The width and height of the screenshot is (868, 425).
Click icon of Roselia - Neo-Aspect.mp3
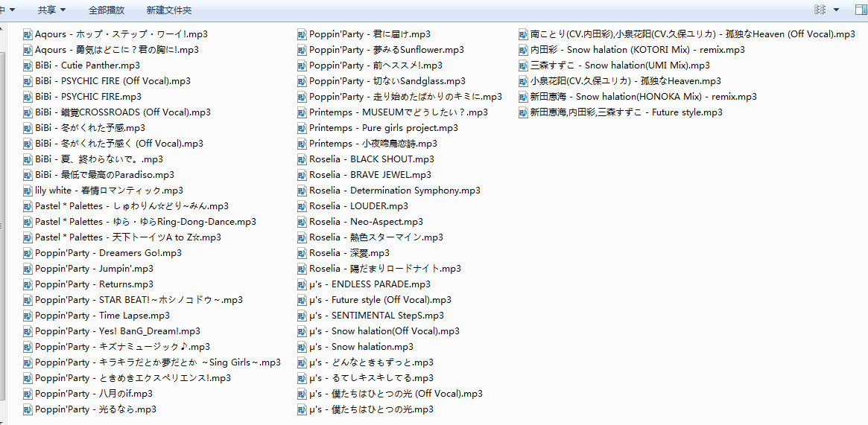click(x=302, y=222)
